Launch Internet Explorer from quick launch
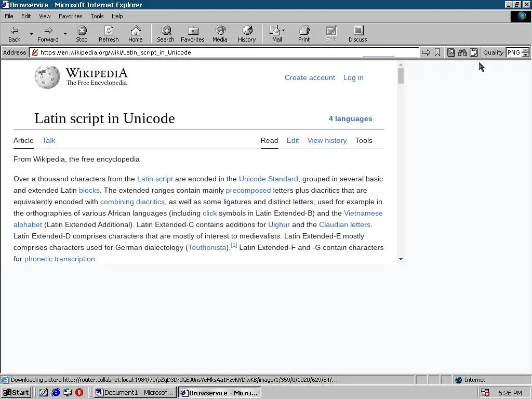532x399 pixels. (x=56, y=393)
